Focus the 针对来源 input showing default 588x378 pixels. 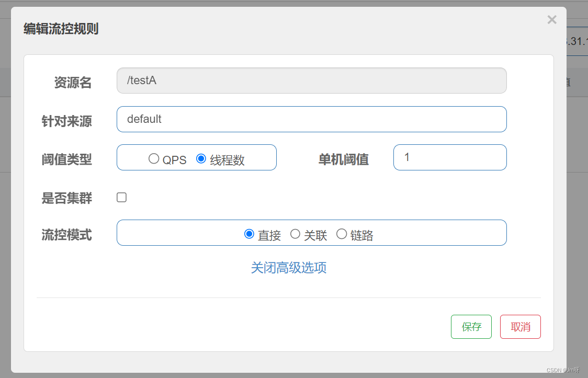pos(311,119)
